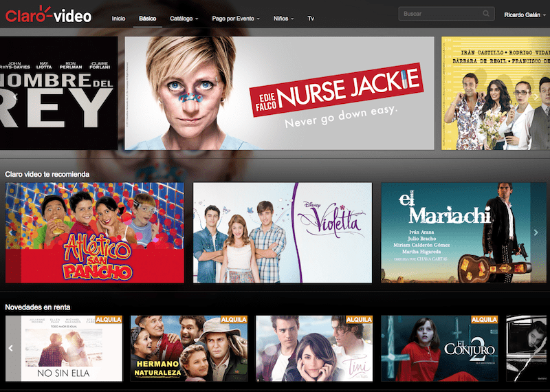This screenshot has height=392, width=550.
Task: Expand the Catálogo dropdown
Action: click(x=184, y=19)
